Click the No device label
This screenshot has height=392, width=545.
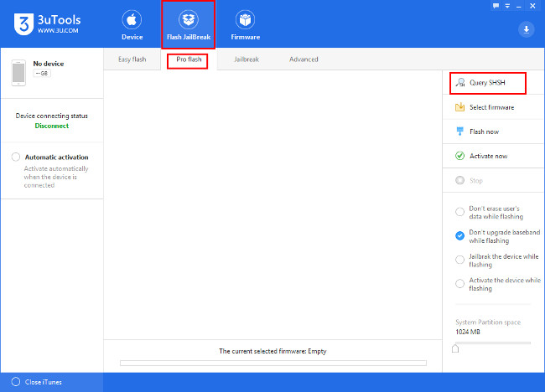tap(49, 64)
